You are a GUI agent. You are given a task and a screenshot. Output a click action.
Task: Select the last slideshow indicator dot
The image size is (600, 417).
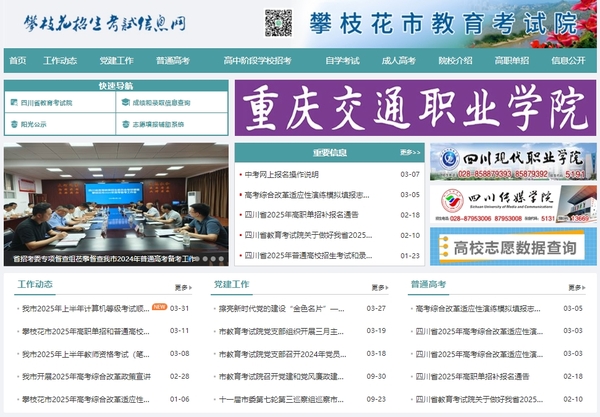point(221,259)
